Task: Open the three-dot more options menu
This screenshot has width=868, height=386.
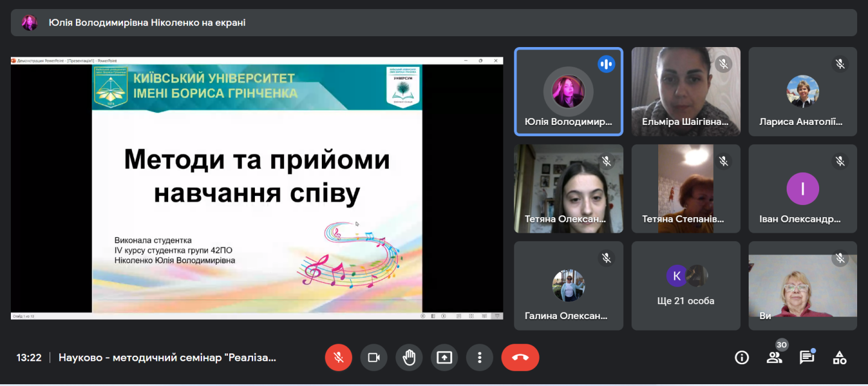Action: tap(480, 358)
